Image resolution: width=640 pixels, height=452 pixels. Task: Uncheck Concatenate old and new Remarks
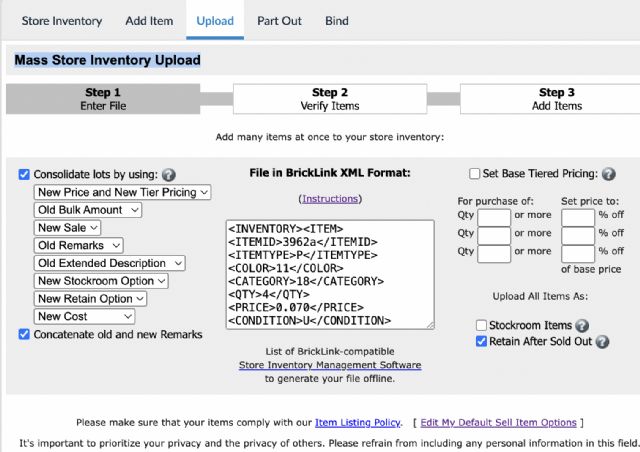pos(24,334)
